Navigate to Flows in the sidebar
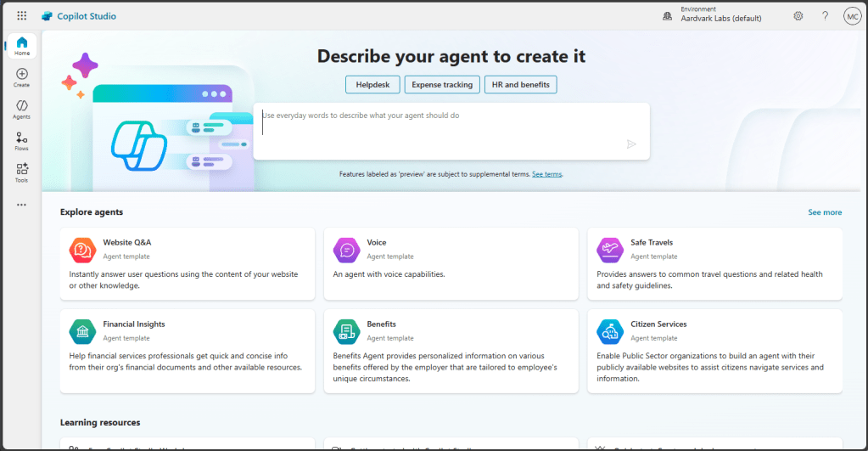The image size is (868, 451). point(21,141)
